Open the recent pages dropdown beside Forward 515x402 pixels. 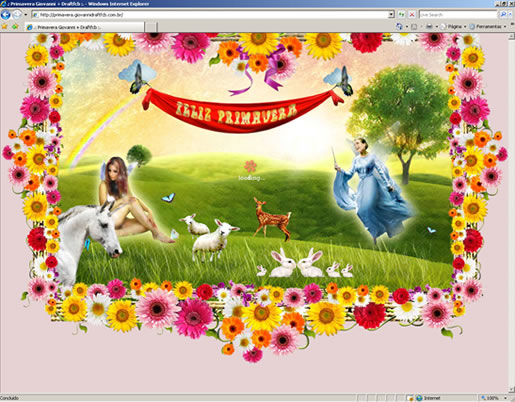[25, 15]
